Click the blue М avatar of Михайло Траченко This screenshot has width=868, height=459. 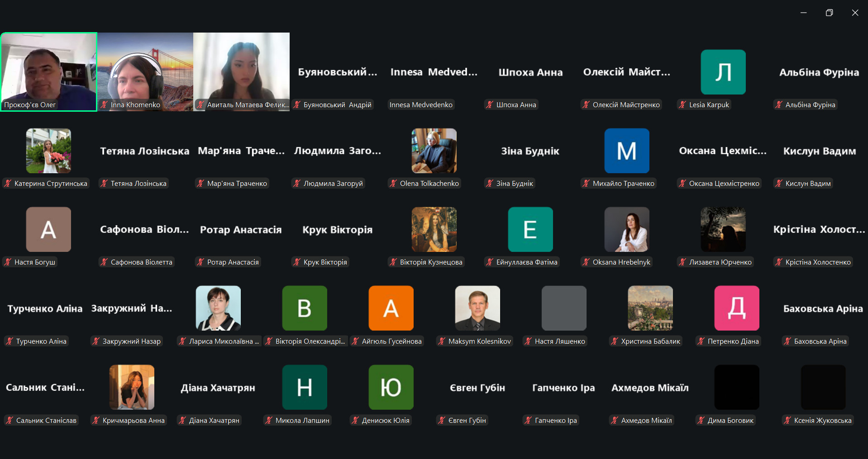click(x=627, y=151)
